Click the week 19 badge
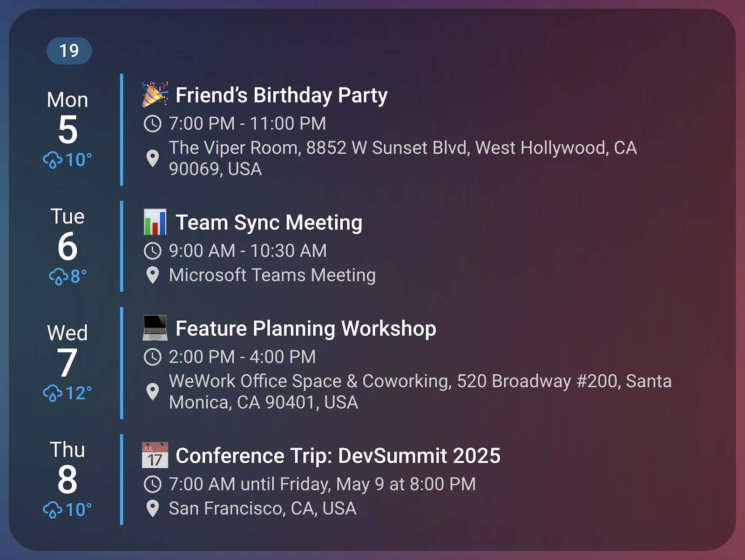 click(x=69, y=51)
